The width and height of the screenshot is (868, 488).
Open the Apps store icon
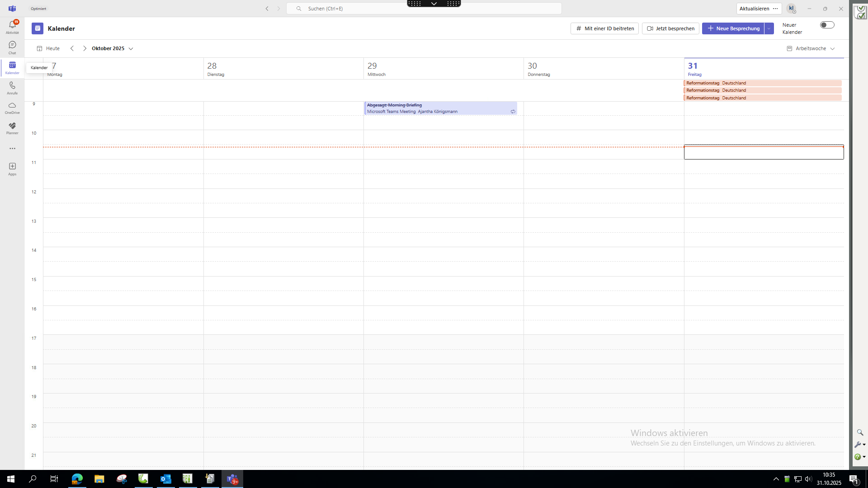12,169
